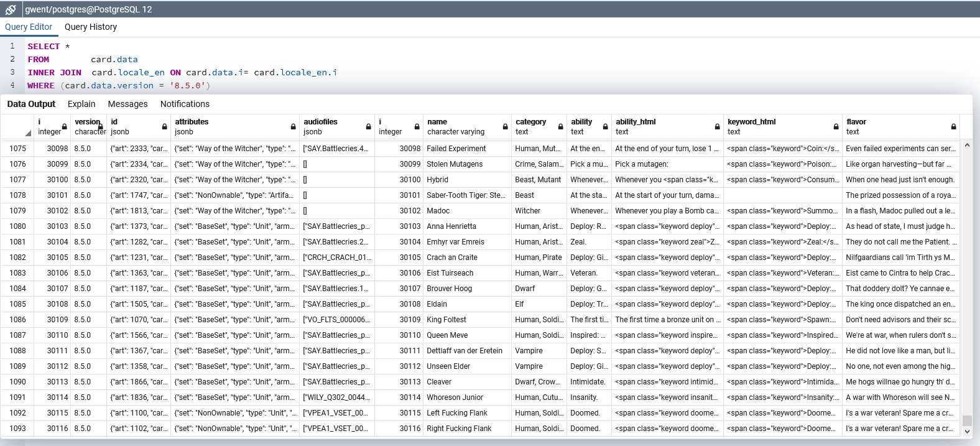Select row number 1075
980x446 pixels.
(17, 149)
